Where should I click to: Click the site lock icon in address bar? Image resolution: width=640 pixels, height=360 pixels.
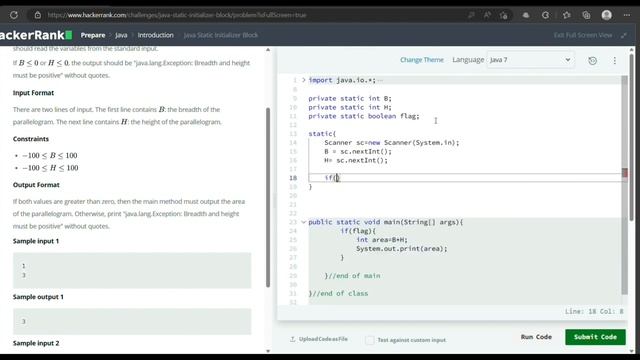pyautogui.click(x=38, y=15)
